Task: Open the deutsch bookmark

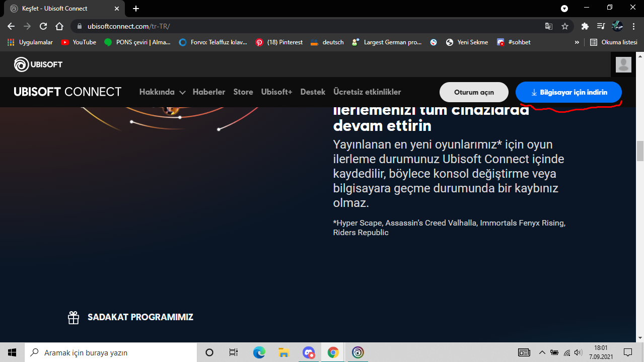Action: click(x=327, y=42)
